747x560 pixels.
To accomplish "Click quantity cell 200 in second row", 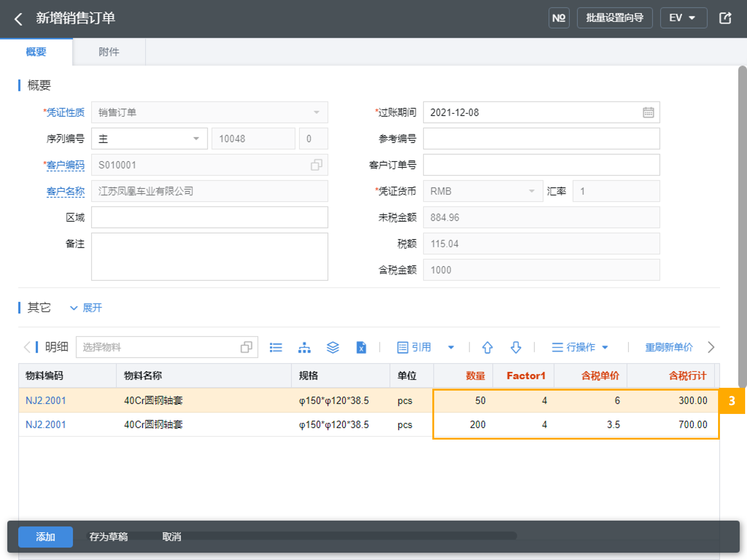I will click(x=464, y=425).
